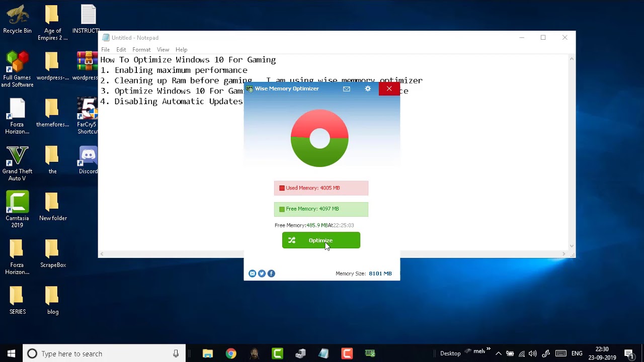Viewport: 644px width, 362px height.
Task: Switch to Wise Memory Optimizer taskbar icon
Action: click(x=370, y=353)
